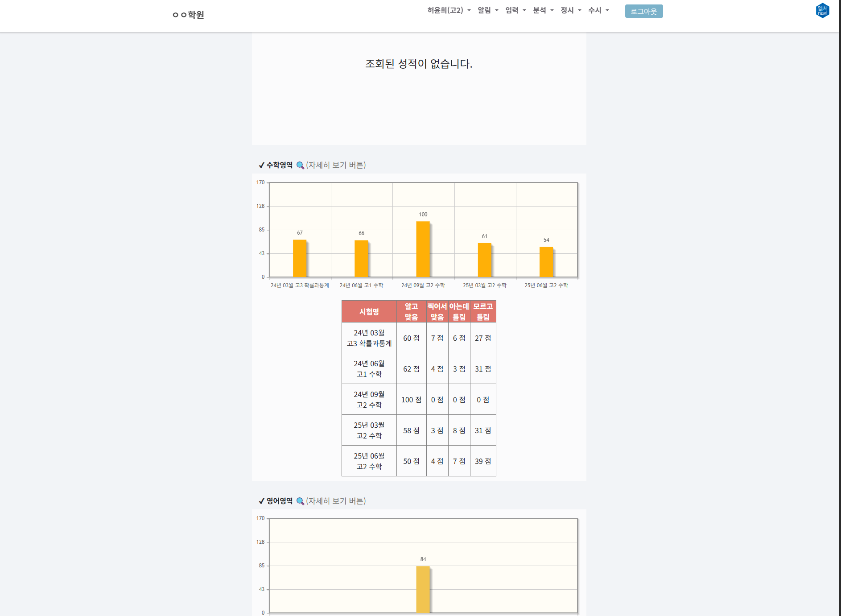This screenshot has width=841, height=616.
Task: Click the 시험명 table header cell
Action: 369,311
